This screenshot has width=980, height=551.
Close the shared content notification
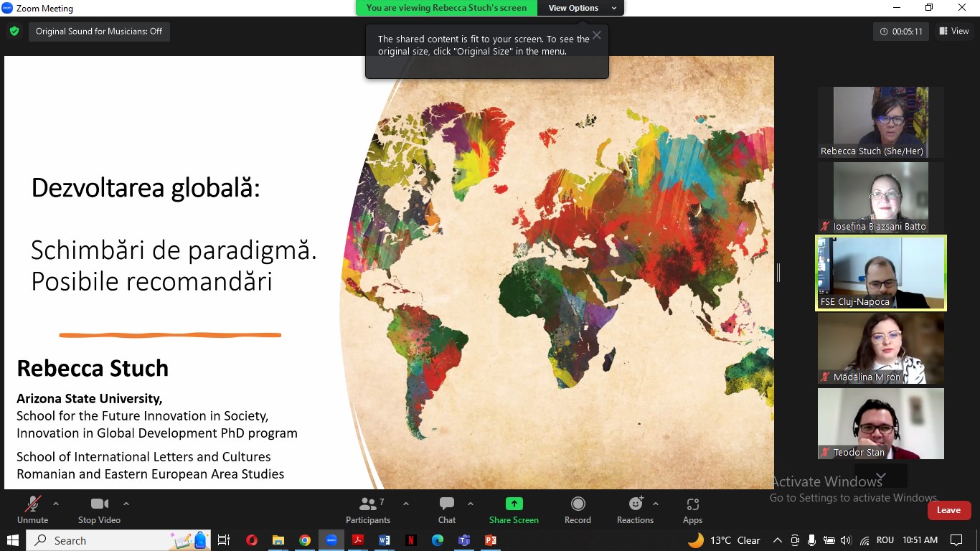[x=596, y=34]
